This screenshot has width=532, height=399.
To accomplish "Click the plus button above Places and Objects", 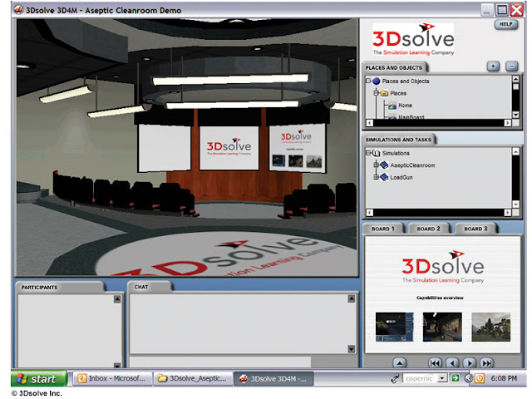I will point(493,66).
